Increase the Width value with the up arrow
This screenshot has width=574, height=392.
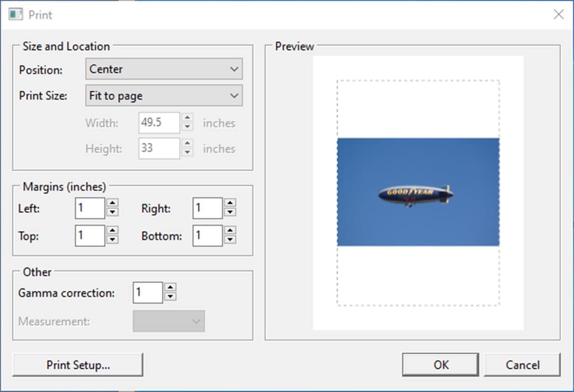coord(187,119)
